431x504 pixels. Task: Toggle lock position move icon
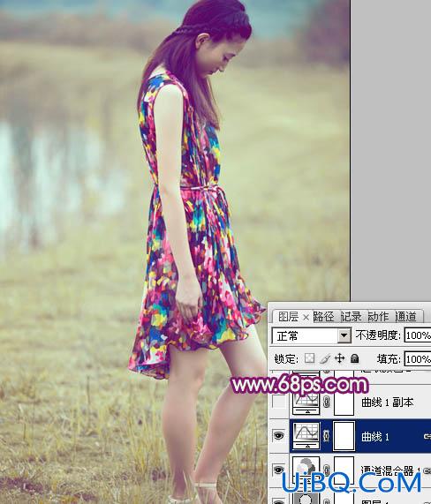click(340, 358)
